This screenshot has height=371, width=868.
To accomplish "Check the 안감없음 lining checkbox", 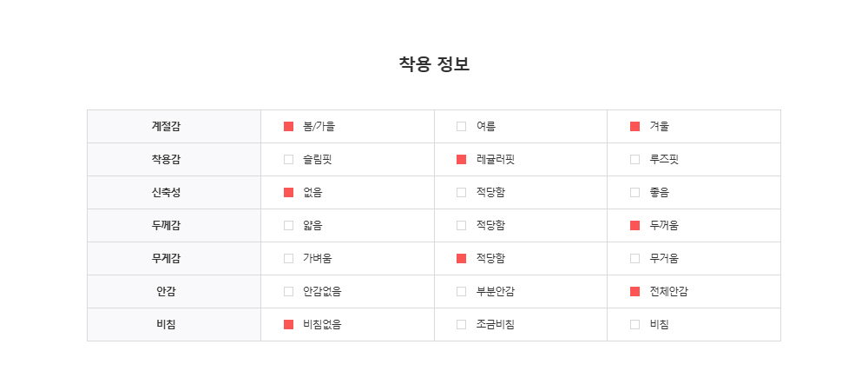I will 288,292.
